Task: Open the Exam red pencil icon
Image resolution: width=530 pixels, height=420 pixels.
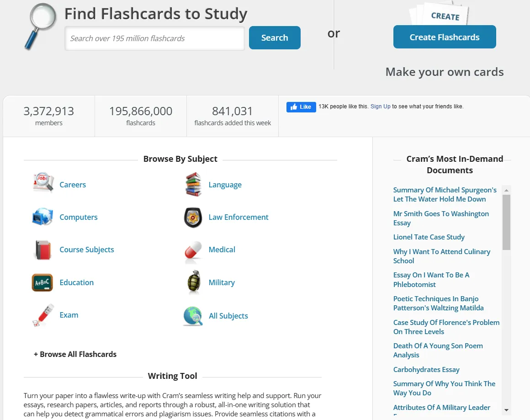Action: click(43, 315)
